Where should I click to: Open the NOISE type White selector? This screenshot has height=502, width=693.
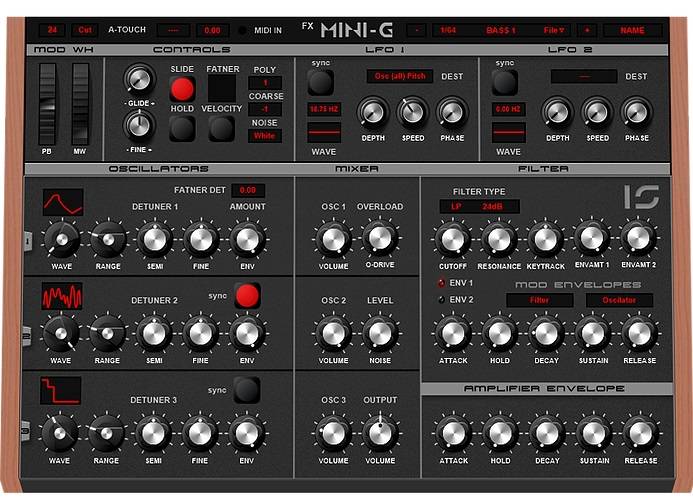(265, 136)
